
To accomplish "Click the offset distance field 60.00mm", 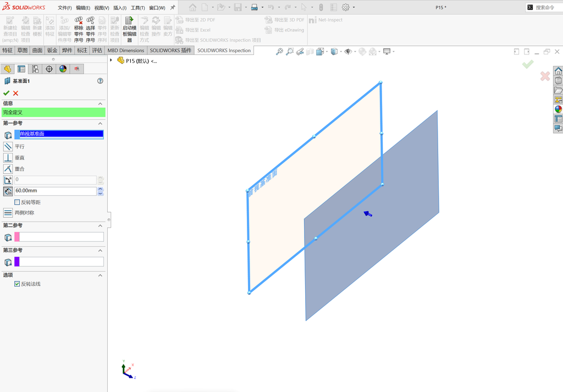I will (x=56, y=191).
